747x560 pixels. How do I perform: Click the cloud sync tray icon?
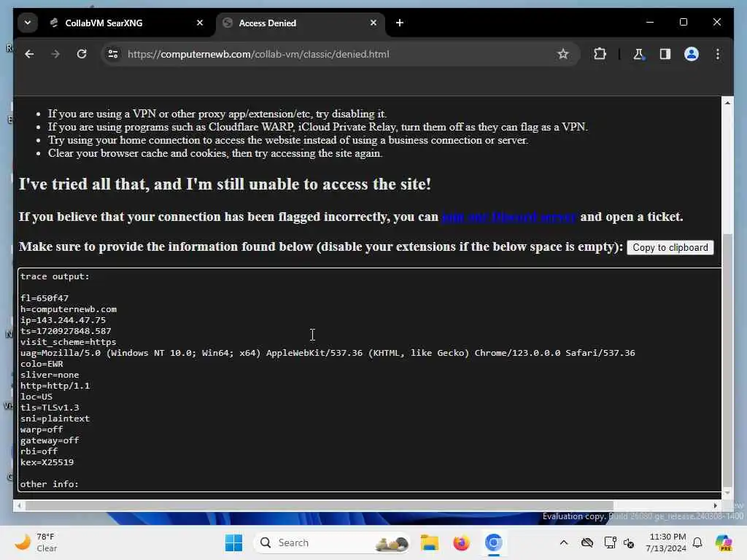587,542
